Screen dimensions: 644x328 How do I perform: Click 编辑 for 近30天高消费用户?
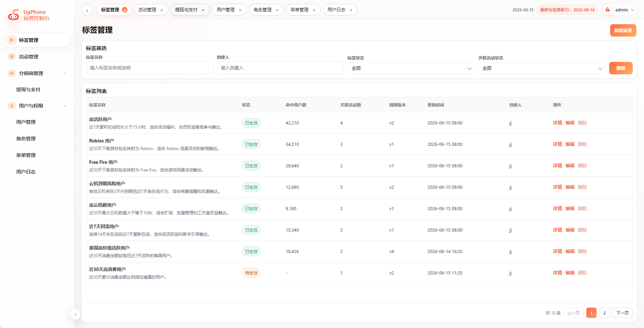pyautogui.click(x=570, y=273)
